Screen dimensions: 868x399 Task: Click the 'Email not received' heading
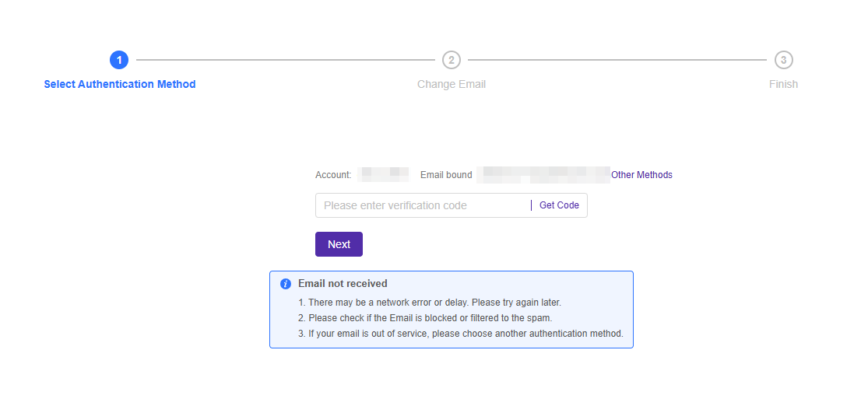[343, 284]
